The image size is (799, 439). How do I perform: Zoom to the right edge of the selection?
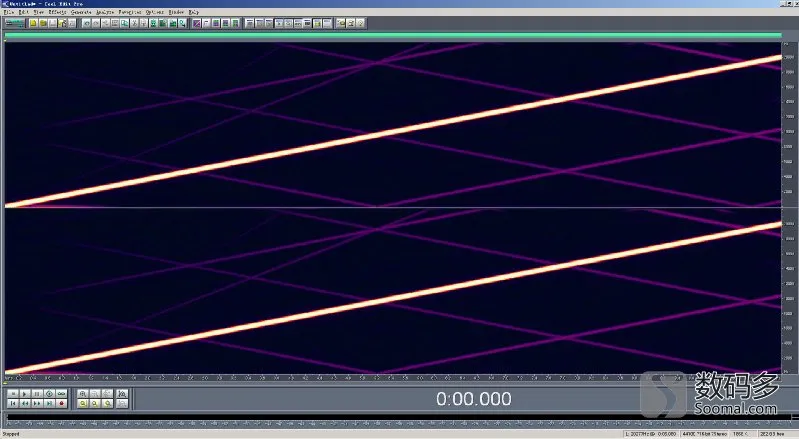(x=108, y=403)
